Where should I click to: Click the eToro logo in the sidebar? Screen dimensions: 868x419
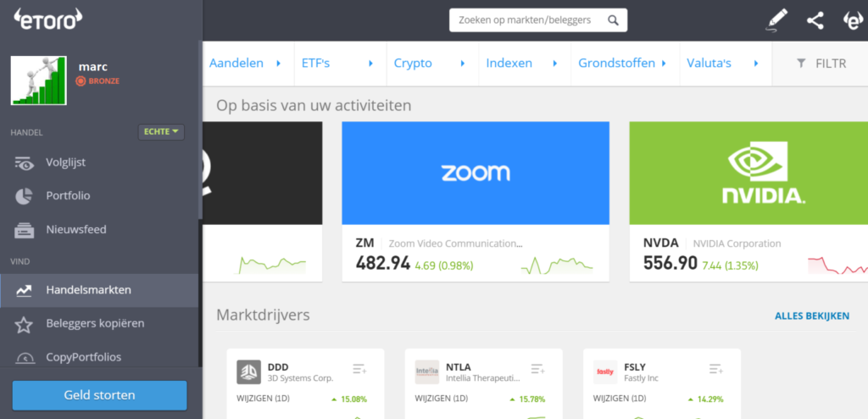pyautogui.click(x=47, y=19)
